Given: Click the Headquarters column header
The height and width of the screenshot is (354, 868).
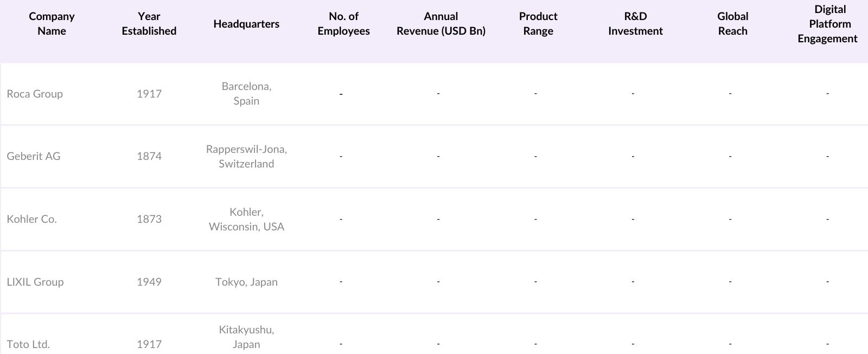Looking at the screenshot, I should pos(246,24).
